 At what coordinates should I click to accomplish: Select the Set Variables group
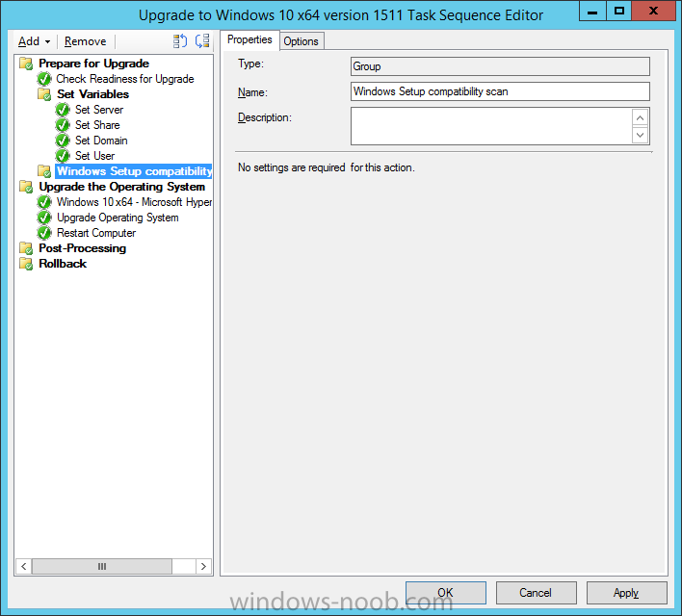coord(92,94)
